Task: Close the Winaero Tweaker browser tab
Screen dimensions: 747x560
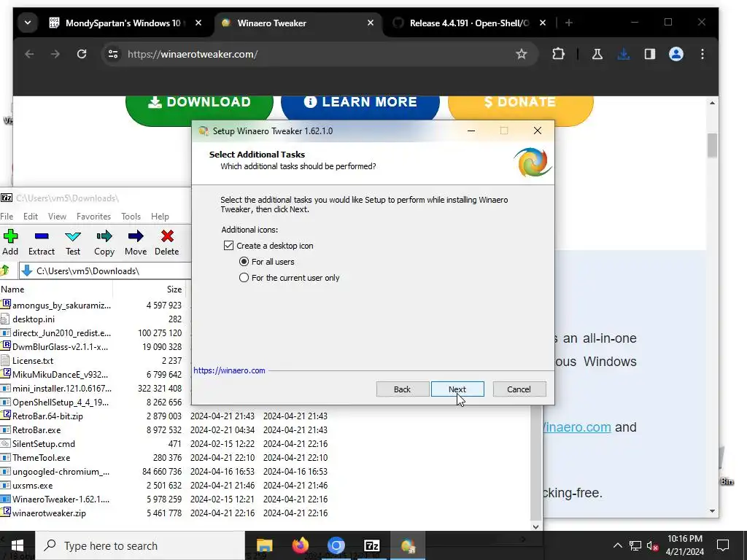Action: (371, 23)
